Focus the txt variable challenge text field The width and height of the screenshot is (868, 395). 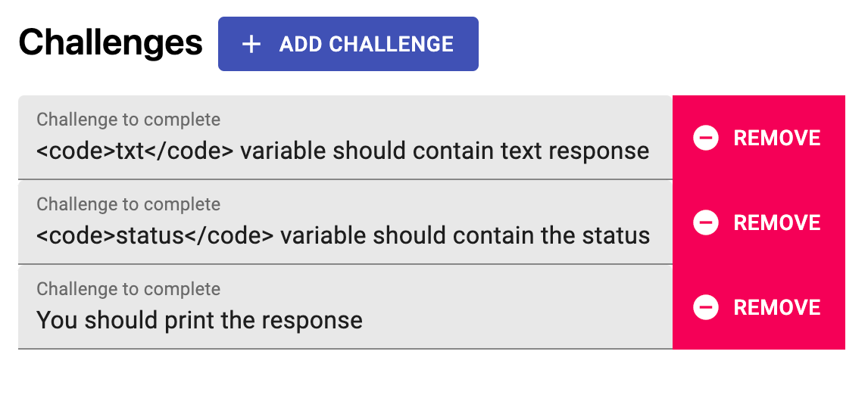(x=345, y=138)
